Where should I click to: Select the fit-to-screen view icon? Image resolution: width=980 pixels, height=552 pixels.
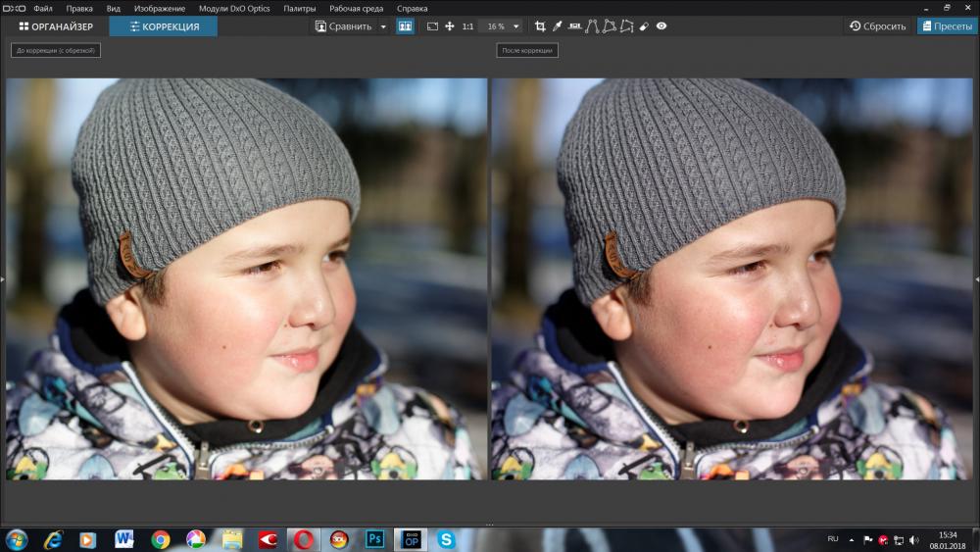coord(432,26)
